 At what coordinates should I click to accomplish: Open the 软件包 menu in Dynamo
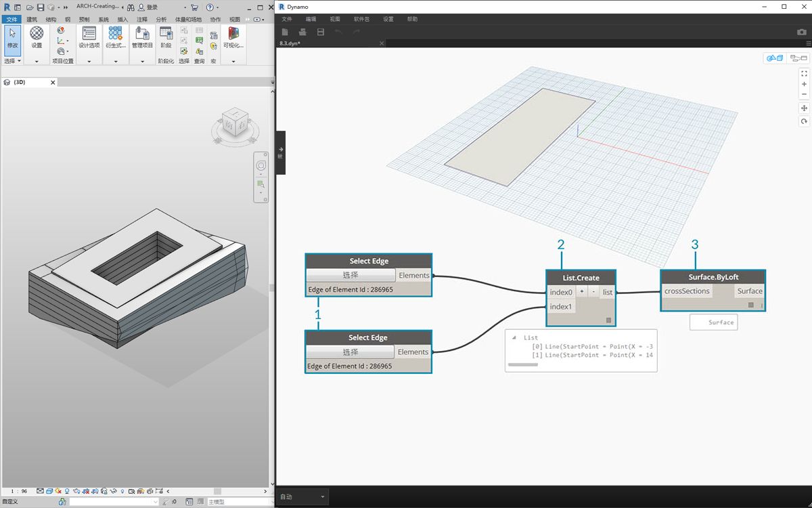point(360,19)
